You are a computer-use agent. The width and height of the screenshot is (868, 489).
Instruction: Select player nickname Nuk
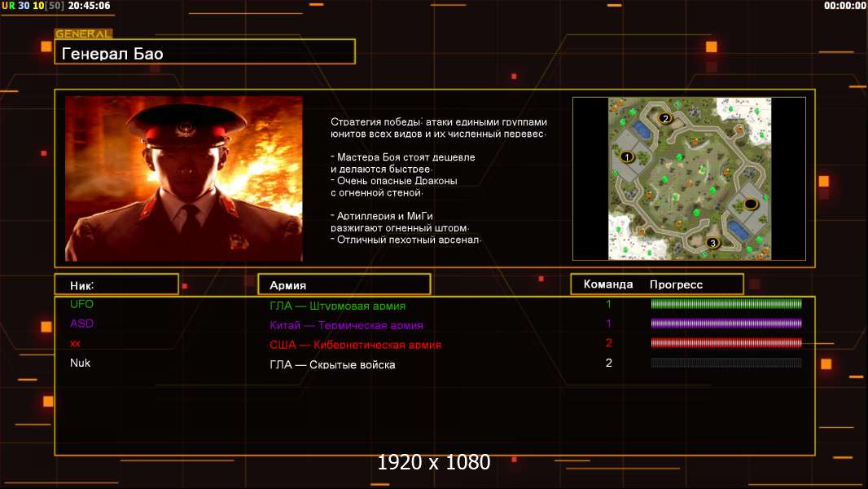click(80, 363)
